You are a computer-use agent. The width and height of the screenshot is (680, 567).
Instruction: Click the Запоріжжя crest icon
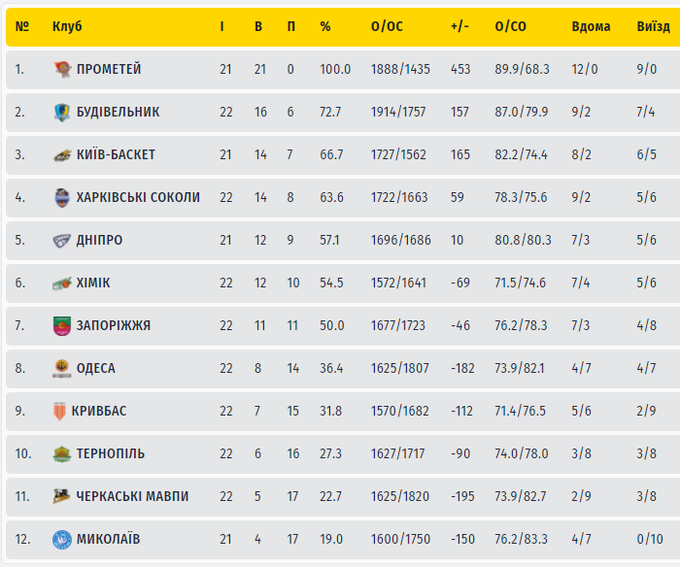[62, 326]
